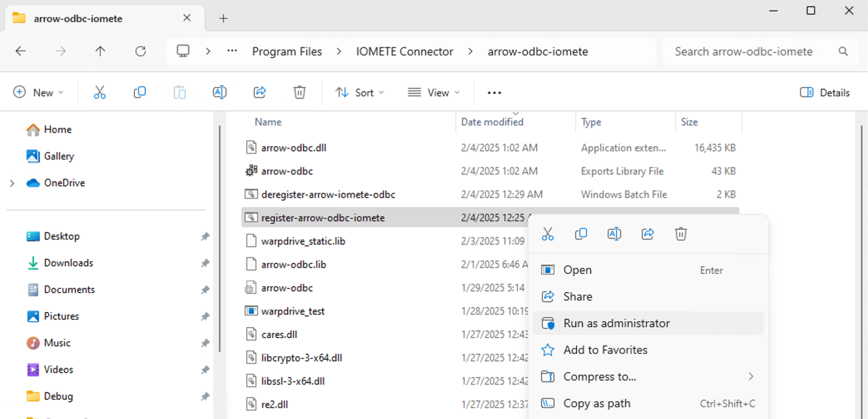The height and width of the screenshot is (419, 868).
Task: Go back with the Back arrow
Action: point(20,51)
